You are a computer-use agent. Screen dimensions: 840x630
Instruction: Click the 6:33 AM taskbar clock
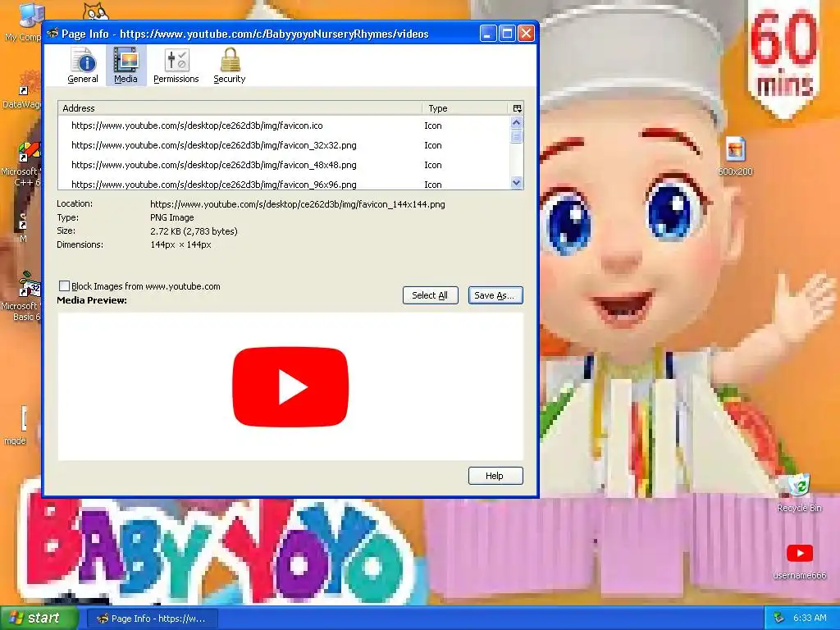pos(810,619)
